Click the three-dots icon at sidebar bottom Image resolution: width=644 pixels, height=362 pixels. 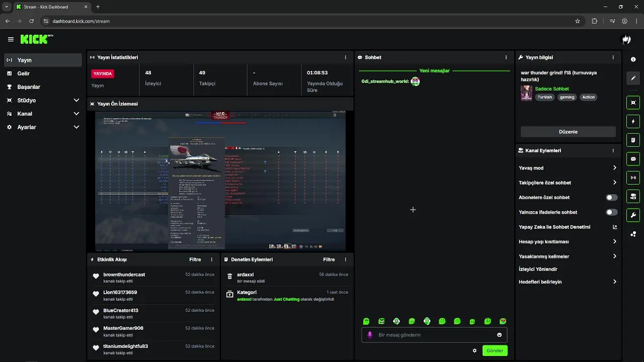[633, 234]
